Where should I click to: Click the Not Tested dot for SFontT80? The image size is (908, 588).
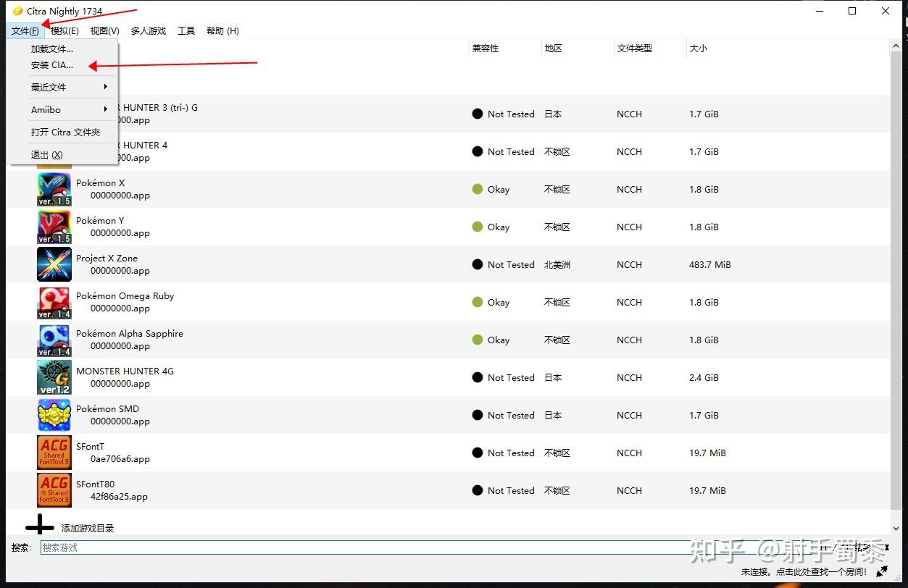[x=478, y=490]
